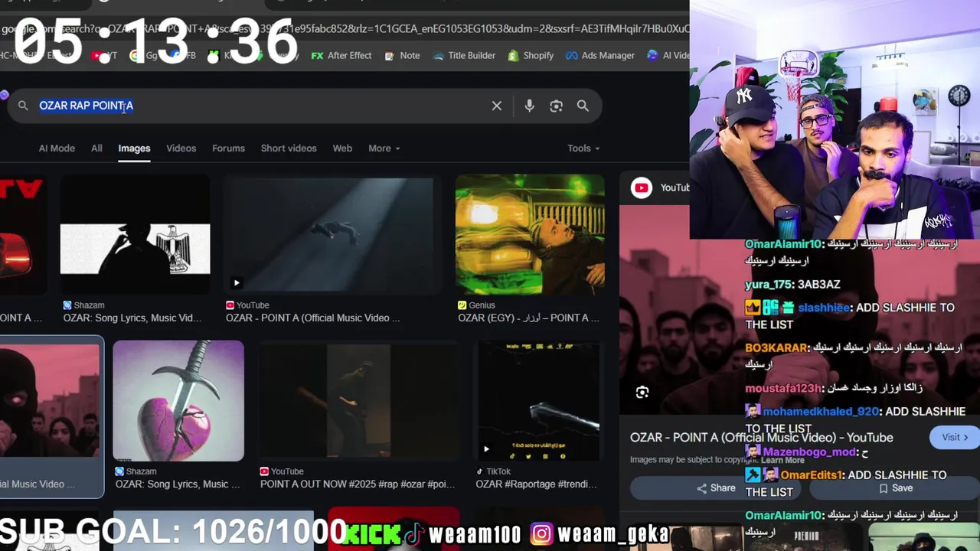Click chat username OmarEdits1
Screen dimensions: 980x551
point(810,474)
